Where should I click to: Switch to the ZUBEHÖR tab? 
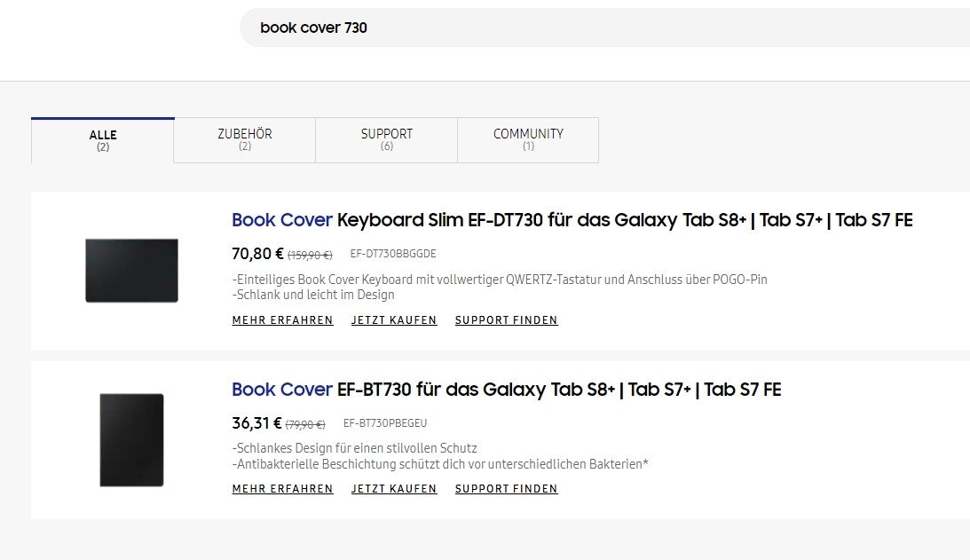(245, 140)
